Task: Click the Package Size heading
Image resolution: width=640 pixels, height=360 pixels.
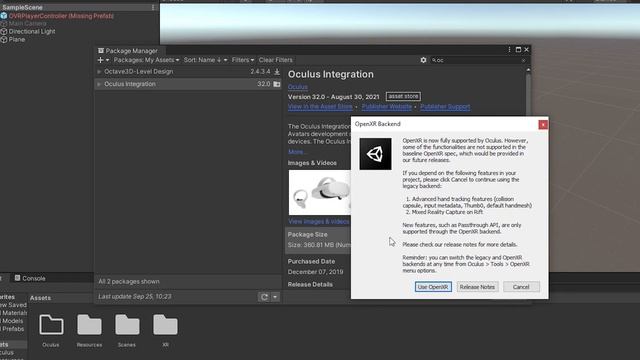Action: (307, 235)
